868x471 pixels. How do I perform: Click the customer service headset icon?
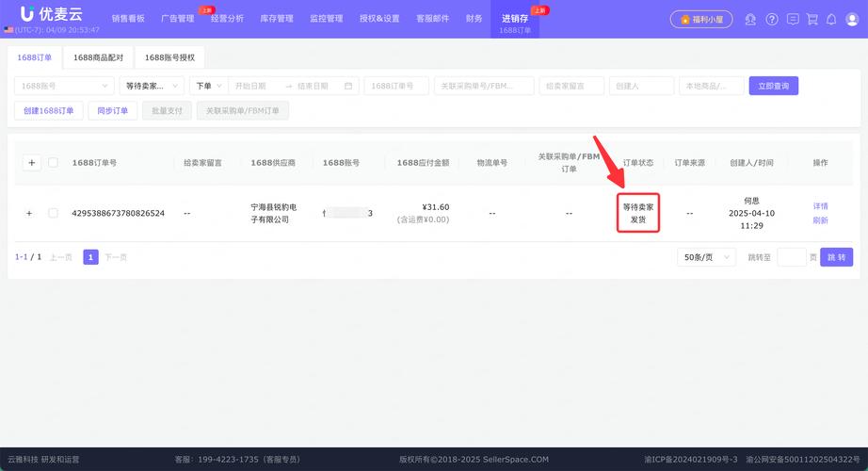750,19
